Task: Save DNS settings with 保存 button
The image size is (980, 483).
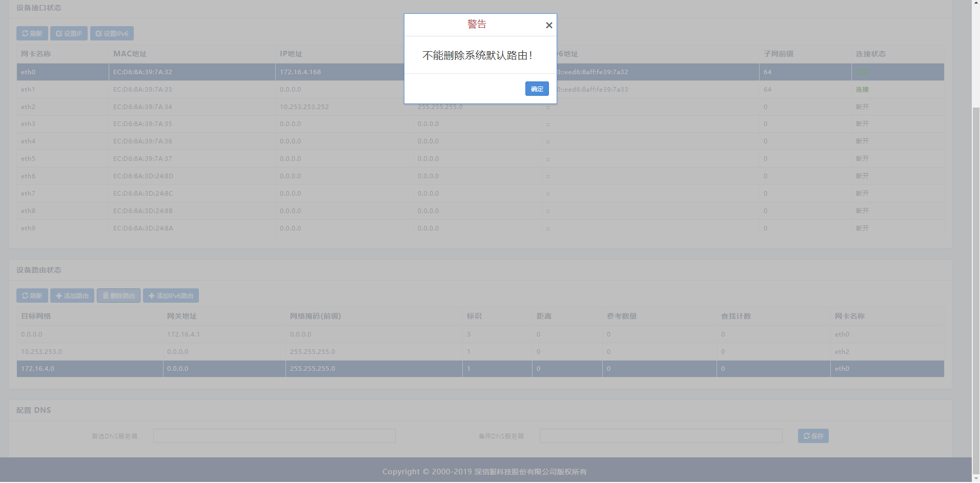Action: pos(813,436)
